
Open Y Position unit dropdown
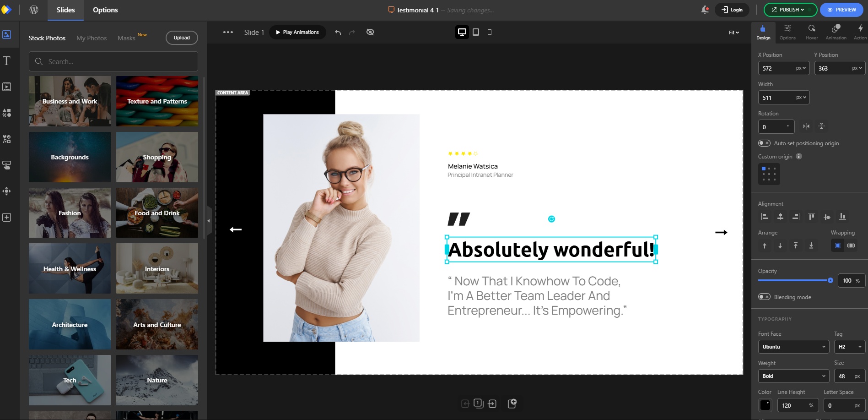click(x=857, y=68)
